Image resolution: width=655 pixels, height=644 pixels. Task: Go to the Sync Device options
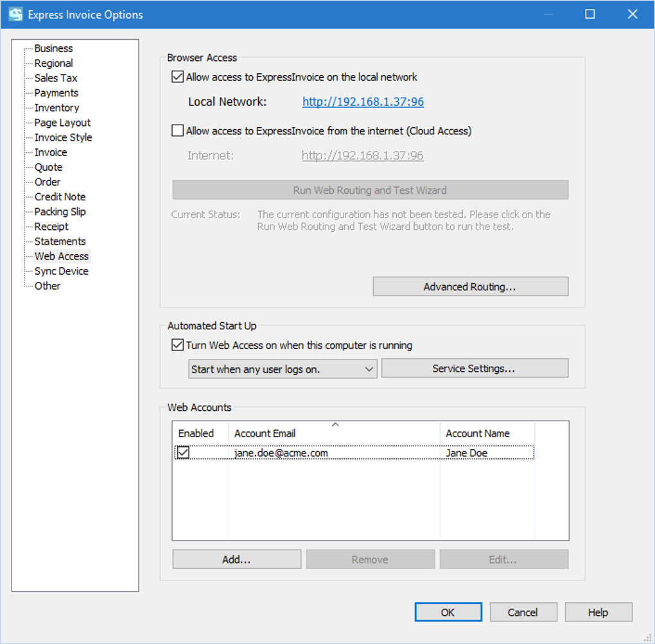point(61,270)
